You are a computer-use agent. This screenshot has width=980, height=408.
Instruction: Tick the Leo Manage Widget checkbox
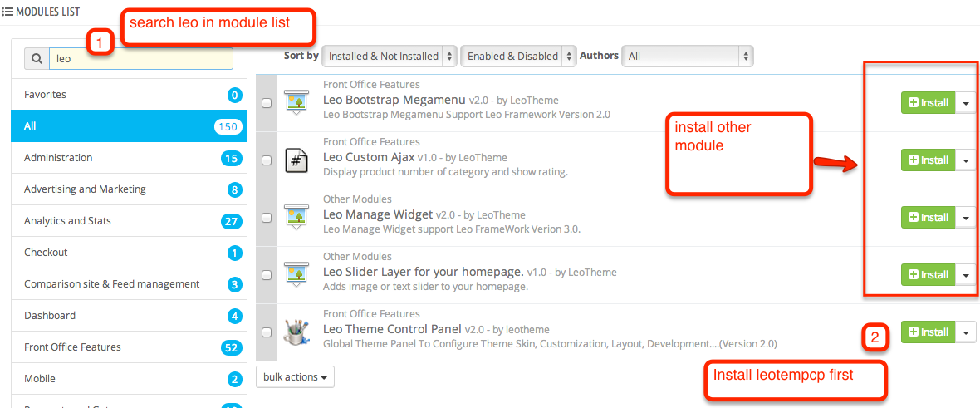pyautogui.click(x=267, y=218)
